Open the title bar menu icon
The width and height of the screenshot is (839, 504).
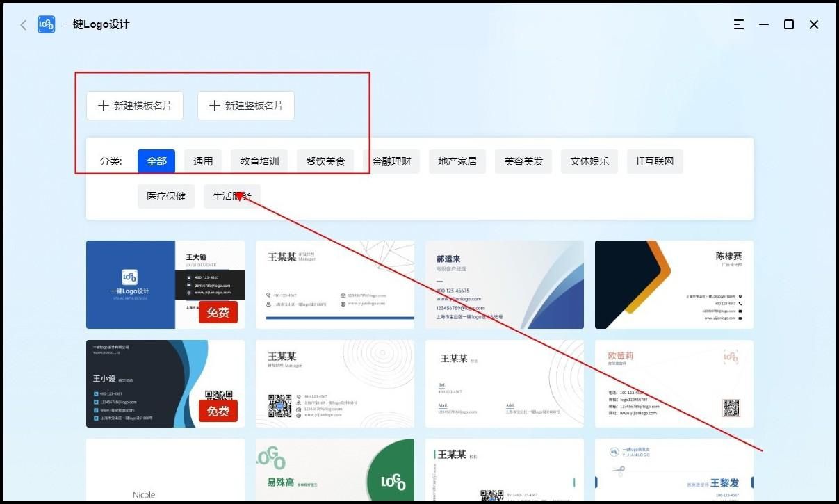pyautogui.click(x=739, y=24)
